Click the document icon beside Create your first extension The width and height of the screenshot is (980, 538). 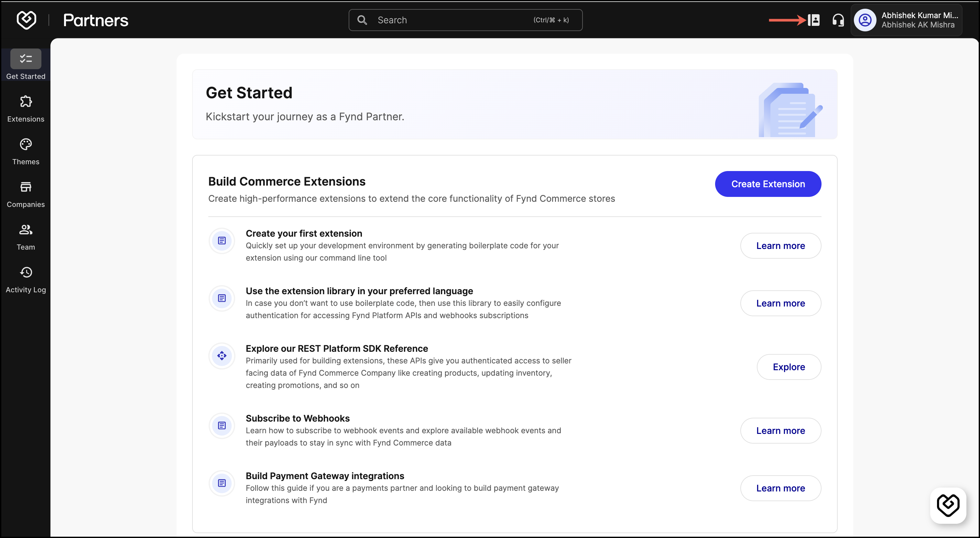coord(222,241)
